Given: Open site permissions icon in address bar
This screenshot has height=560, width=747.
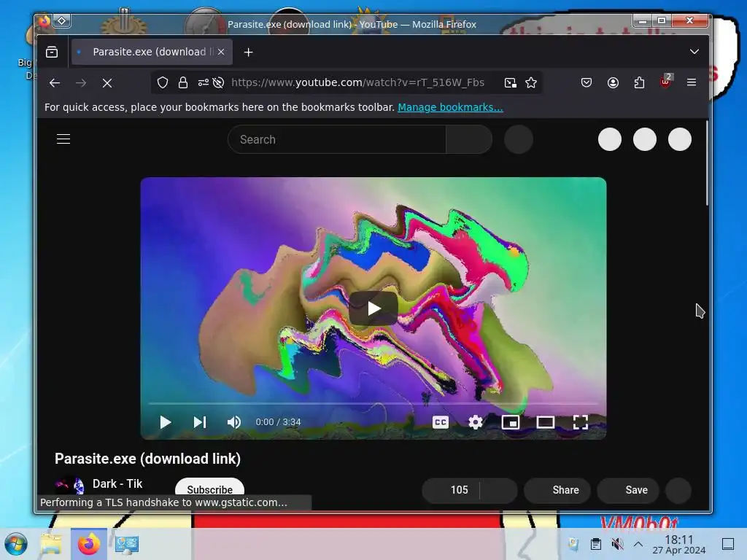Looking at the screenshot, I should 204,83.
